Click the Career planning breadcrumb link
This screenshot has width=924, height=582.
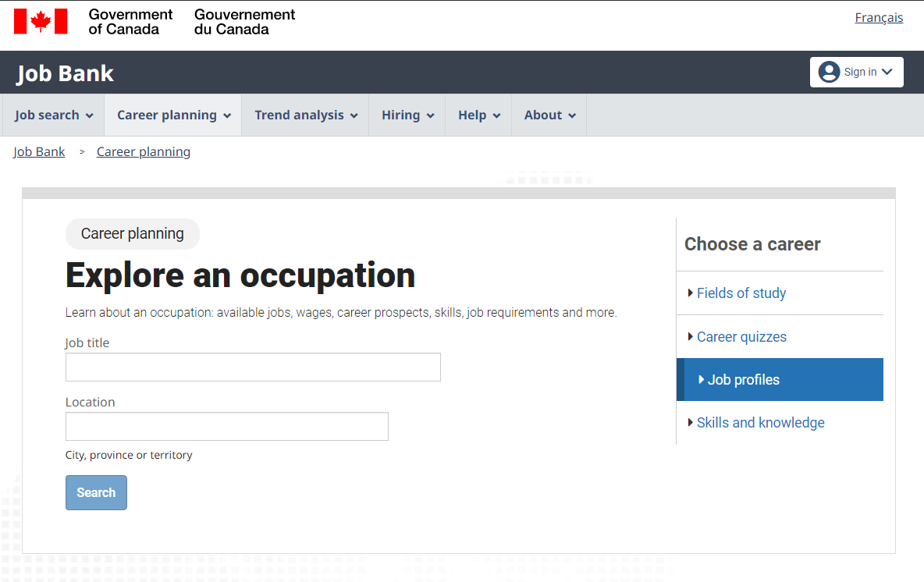[143, 152]
